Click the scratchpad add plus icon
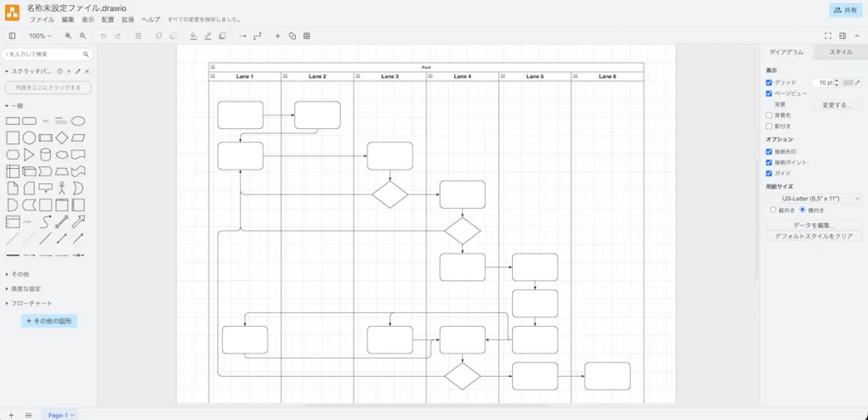Image resolution: width=868 pixels, height=420 pixels. pyautogui.click(x=69, y=71)
